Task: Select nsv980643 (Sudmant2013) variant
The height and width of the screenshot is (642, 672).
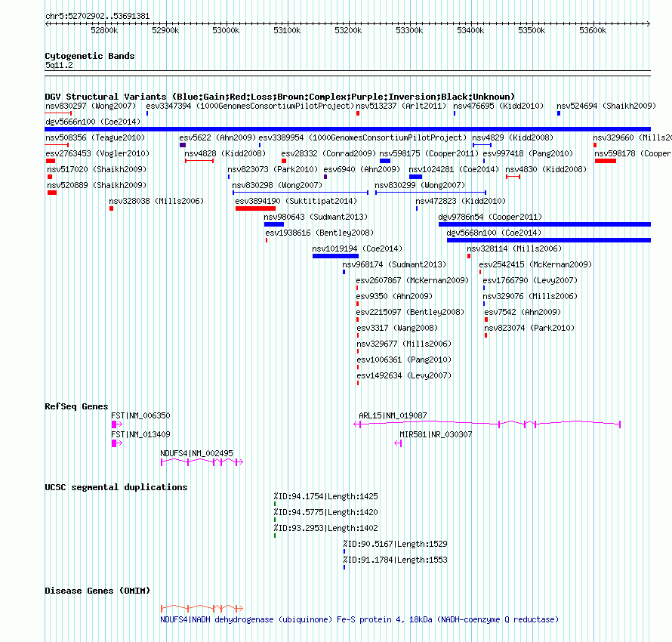Action: pyautogui.click(x=316, y=217)
